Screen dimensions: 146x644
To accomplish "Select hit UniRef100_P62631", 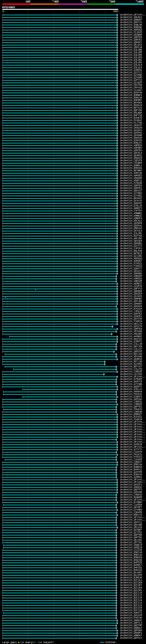I will [131, 455].
